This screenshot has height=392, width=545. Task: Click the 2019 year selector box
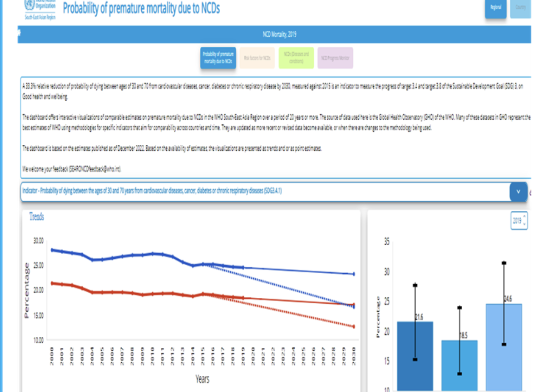(517, 219)
